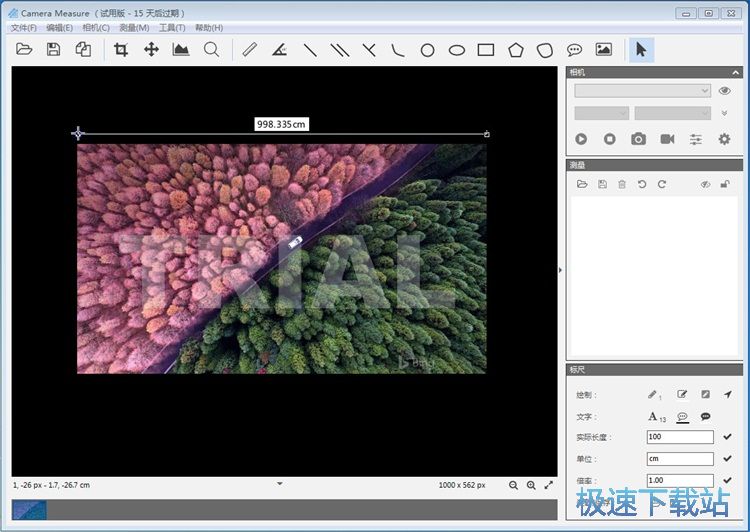Image resolution: width=750 pixels, height=532 pixels.
Task: Toggle camera preview eye icon
Action: tap(725, 91)
